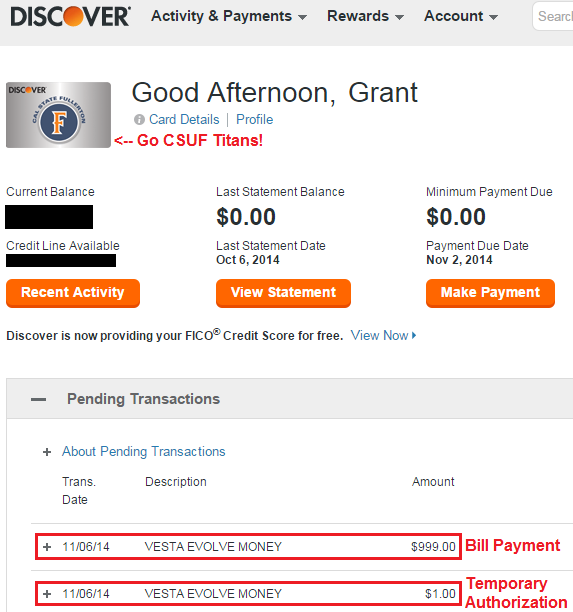Open the Card Details link
The width and height of the screenshot is (573, 612).
tap(184, 119)
